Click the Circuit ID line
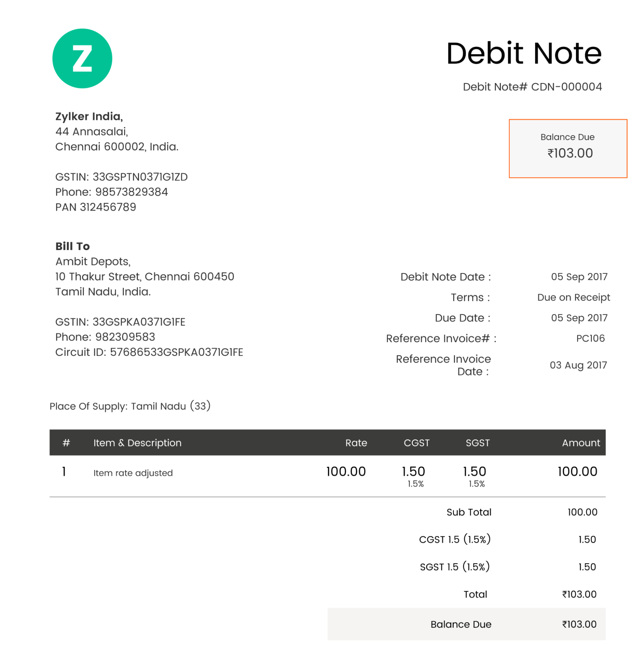This screenshot has height=672, width=644. (149, 352)
